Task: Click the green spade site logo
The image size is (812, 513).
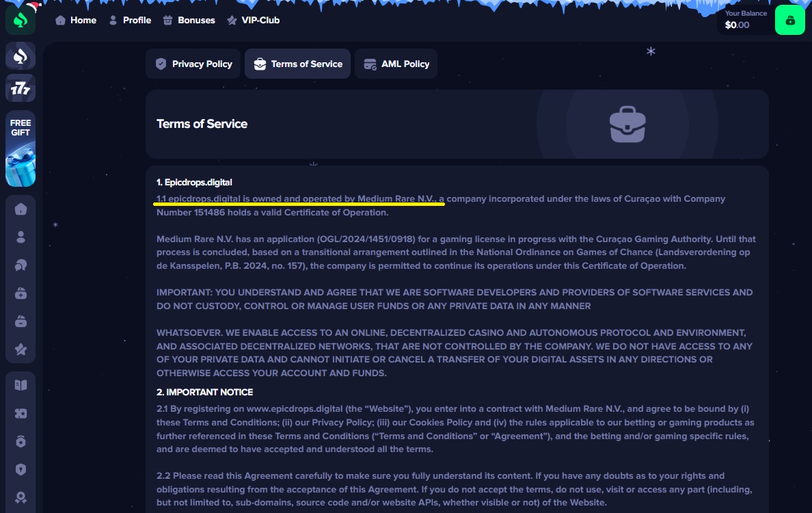Action: point(21,20)
